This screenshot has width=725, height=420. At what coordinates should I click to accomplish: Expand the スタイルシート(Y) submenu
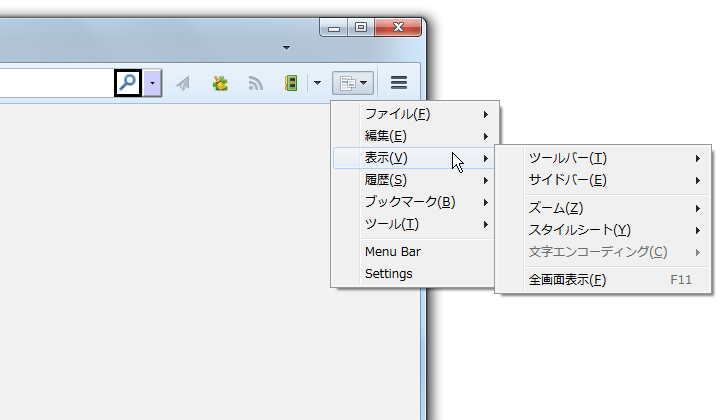pyautogui.click(x=603, y=230)
